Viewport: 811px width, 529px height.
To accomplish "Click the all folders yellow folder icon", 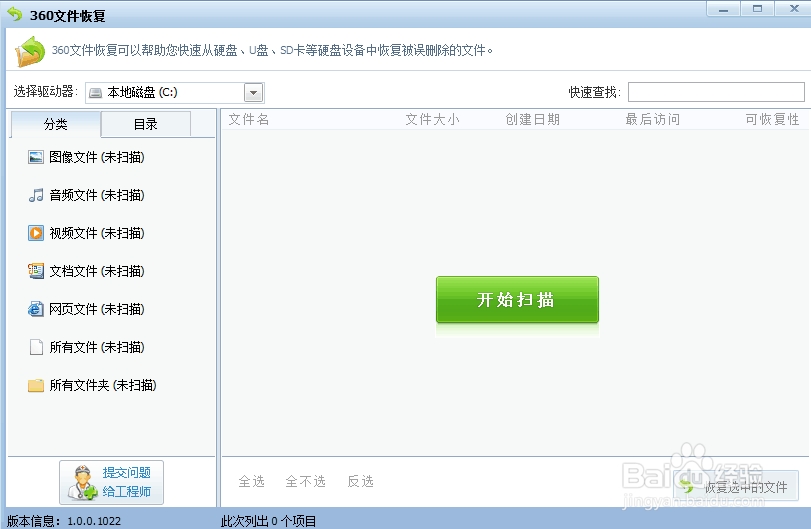I will [x=36, y=385].
